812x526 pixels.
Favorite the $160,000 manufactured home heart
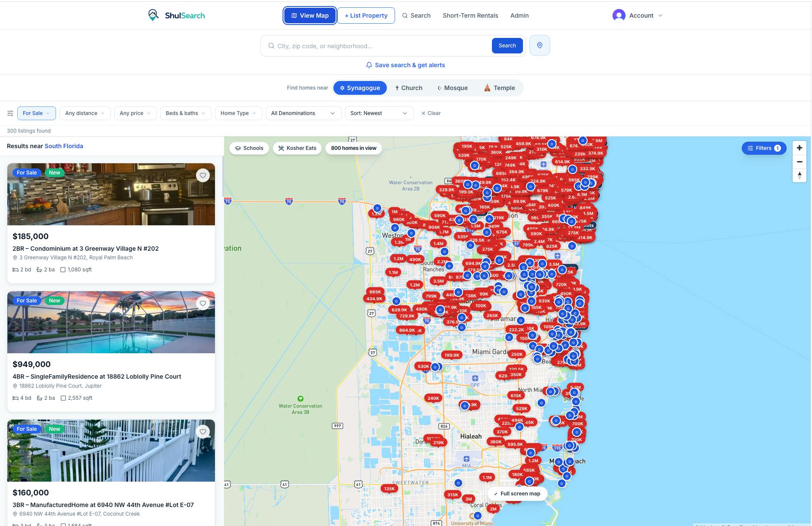pos(203,431)
